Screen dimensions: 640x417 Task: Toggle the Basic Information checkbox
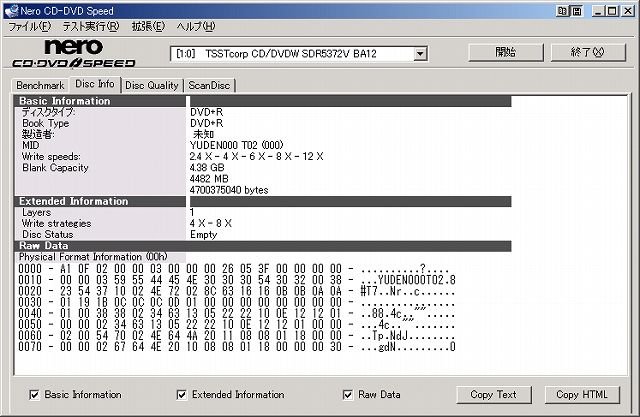(x=34, y=395)
